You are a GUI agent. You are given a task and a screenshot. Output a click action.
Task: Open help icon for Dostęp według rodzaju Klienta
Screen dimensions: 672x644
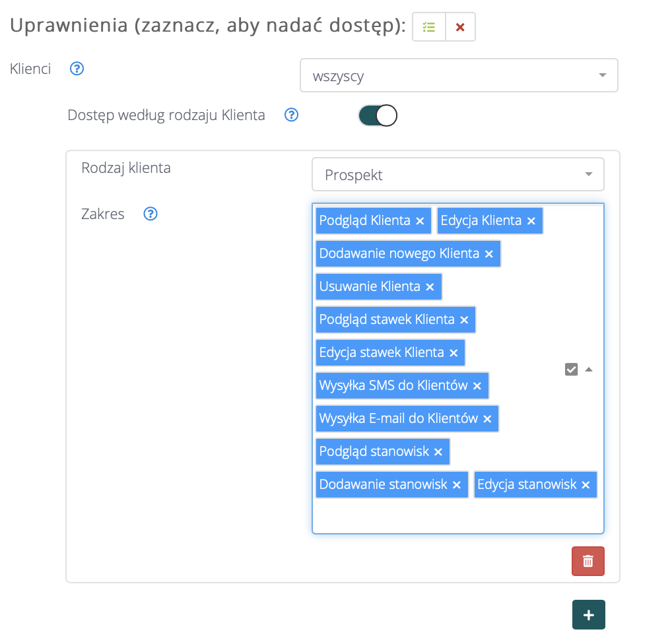coord(291,115)
